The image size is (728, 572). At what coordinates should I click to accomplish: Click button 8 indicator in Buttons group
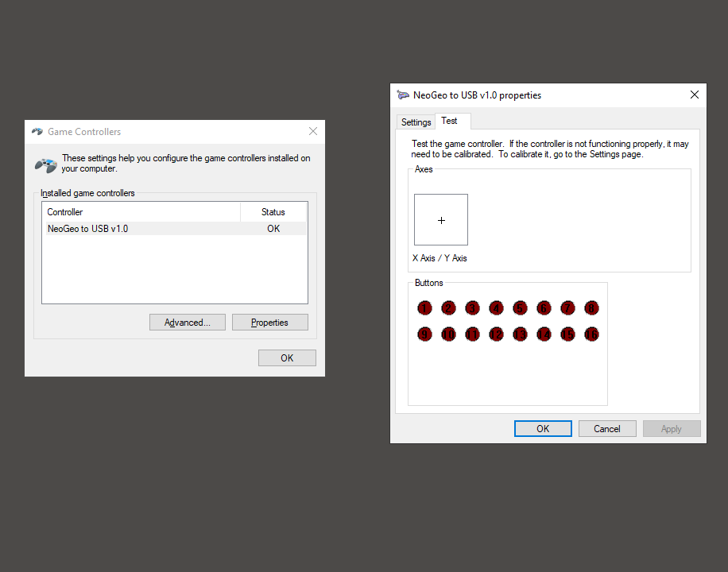click(x=591, y=307)
